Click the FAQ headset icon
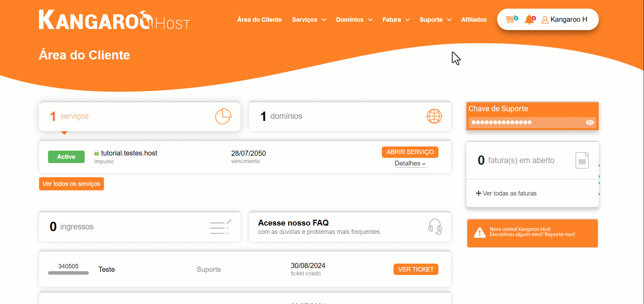Screen dimensions: 644x304 tap(435, 227)
